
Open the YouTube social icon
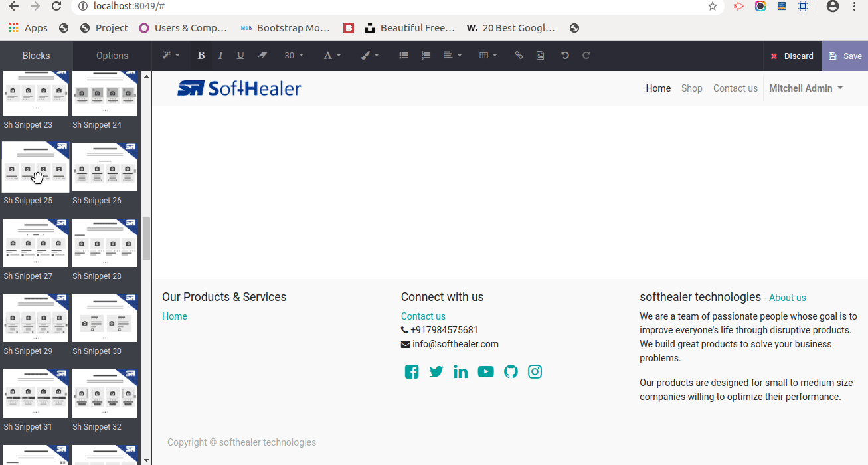coord(486,372)
